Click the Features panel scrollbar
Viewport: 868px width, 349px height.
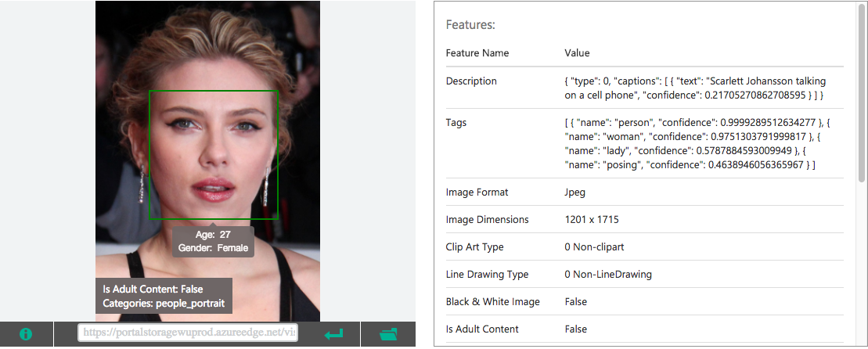(862, 94)
